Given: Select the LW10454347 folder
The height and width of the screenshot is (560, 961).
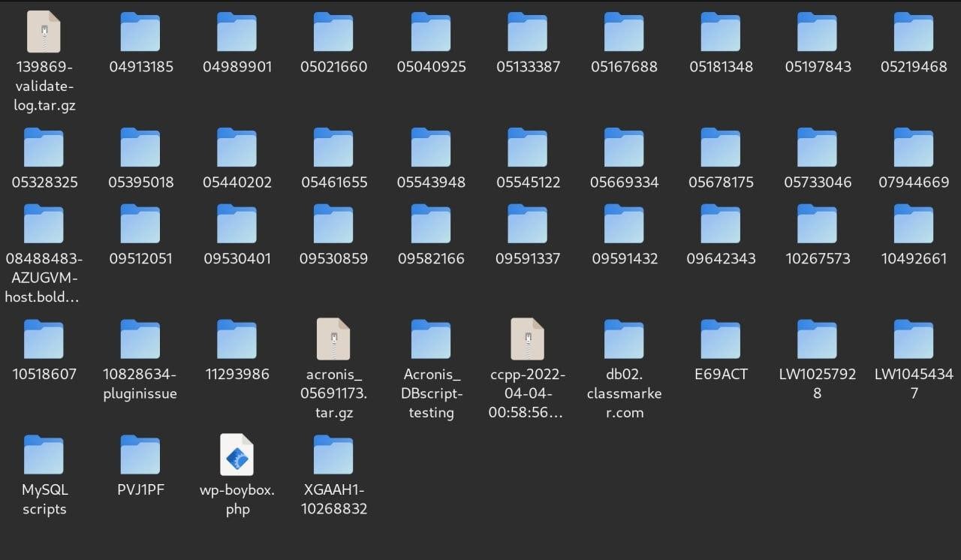Looking at the screenshot, I should tap(914, 339).
